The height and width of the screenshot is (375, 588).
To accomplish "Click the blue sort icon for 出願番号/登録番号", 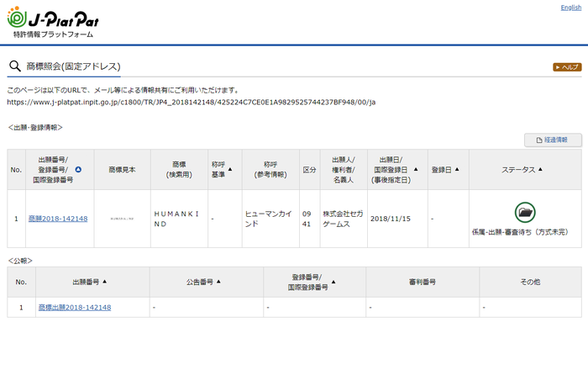I will click(78, 170).
